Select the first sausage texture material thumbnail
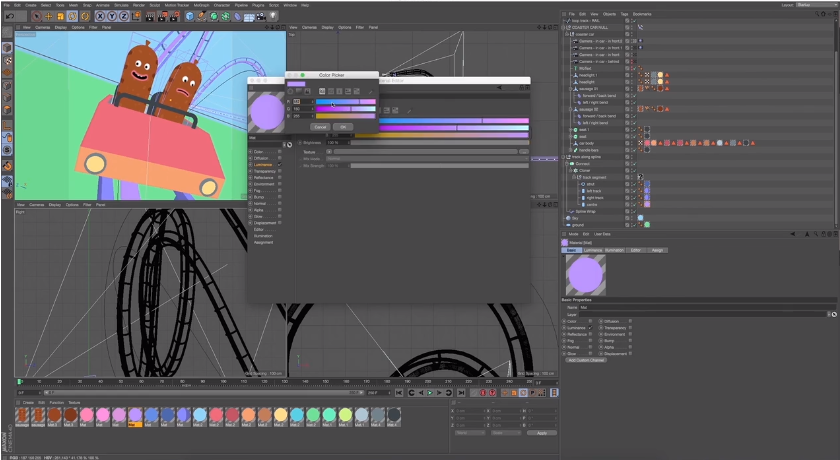840x460 pixels. [22, 415]
